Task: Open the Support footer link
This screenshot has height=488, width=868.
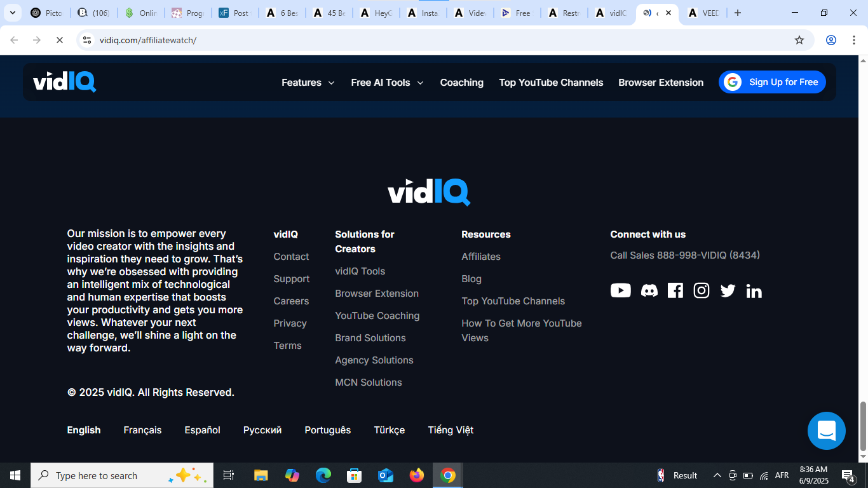Action: 292,279
